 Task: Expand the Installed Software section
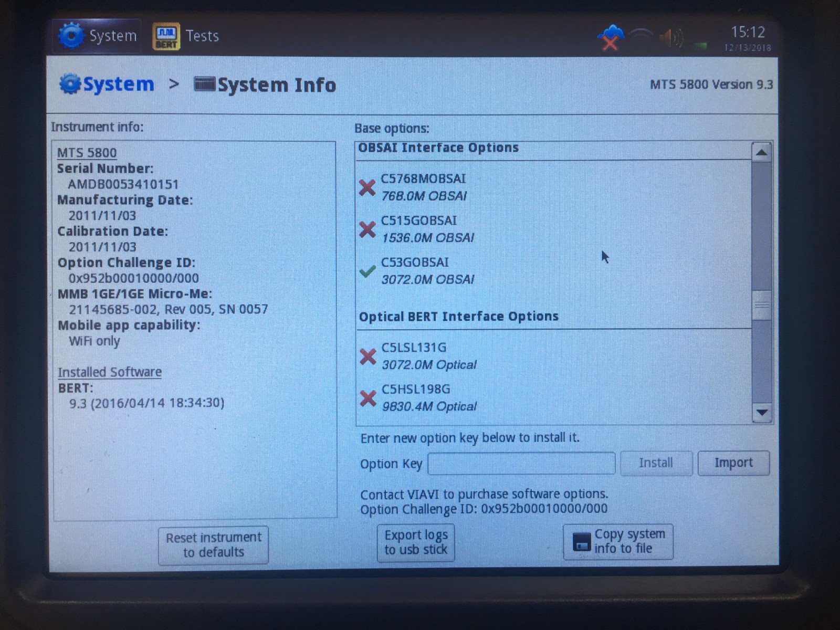[109, 372]
